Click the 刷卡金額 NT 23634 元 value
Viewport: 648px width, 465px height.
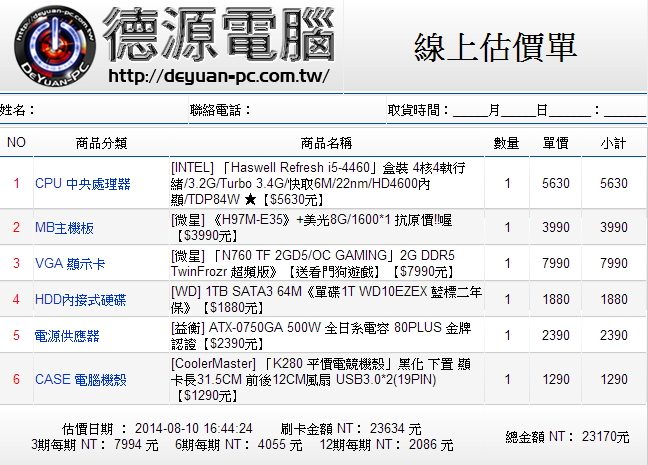[x=351, y=428]
